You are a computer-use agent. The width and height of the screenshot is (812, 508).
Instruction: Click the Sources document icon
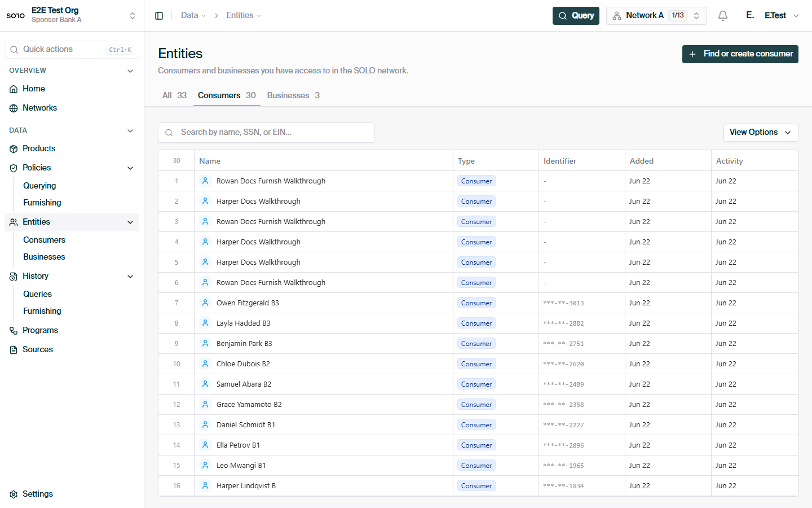14,350
